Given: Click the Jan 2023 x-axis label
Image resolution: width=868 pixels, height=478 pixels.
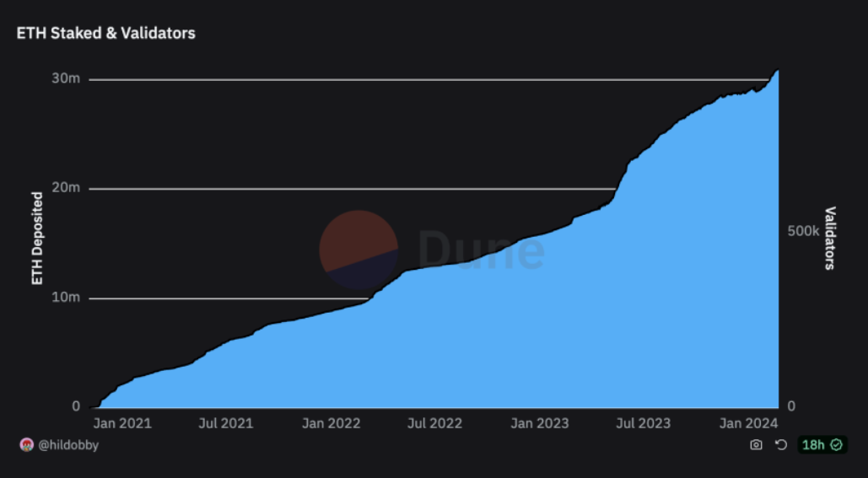Looking at the screenshot, I should click(x=540, y=423).
